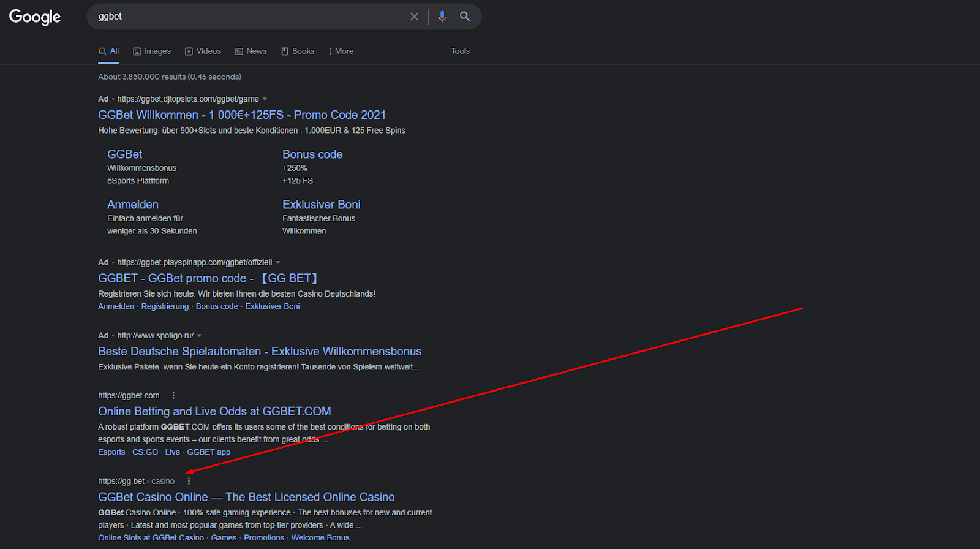This screenshot has height=549, width=980.
Task: Open the Bonus code sitelink heading
Action: coord(312,154)
